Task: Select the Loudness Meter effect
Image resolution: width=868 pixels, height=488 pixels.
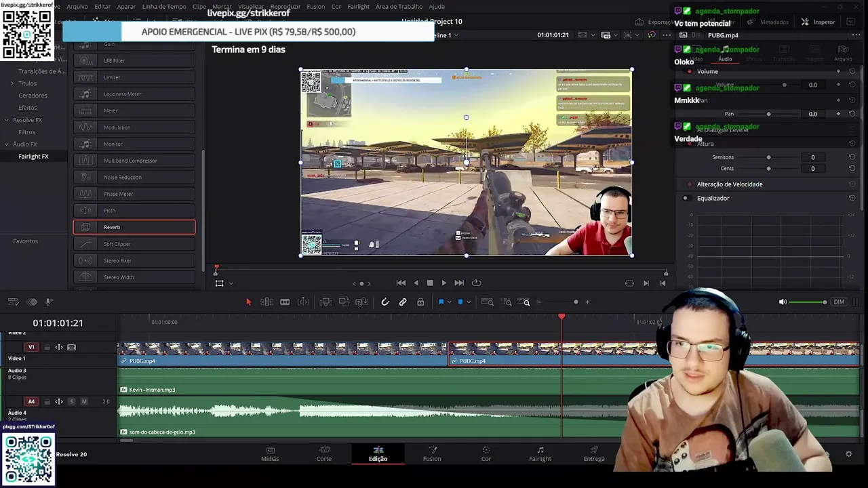Action: pyautogui.click(x=134, y=94)
